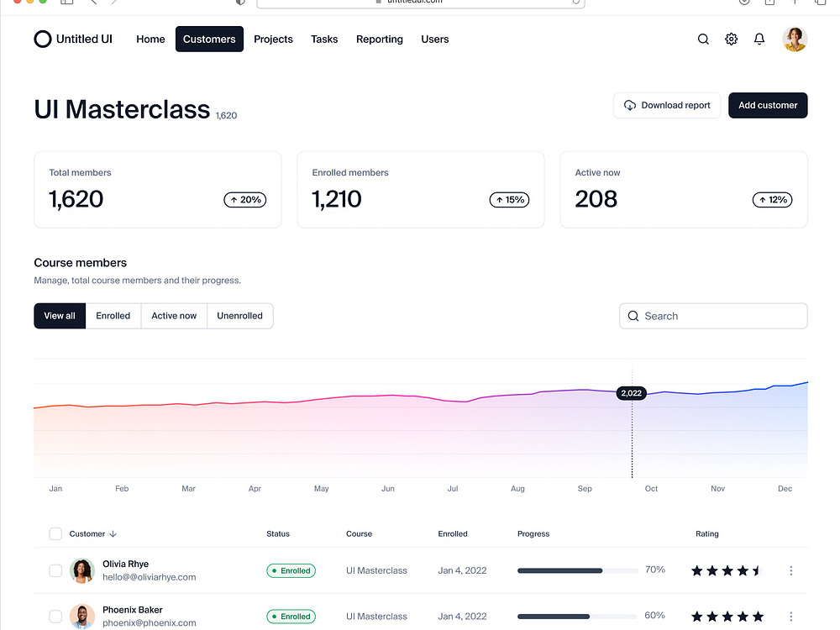This screenshot has width=840, height=630.
Task: Open the three-dot menu for Phoenix Baker row
Action: click(790, 616)
